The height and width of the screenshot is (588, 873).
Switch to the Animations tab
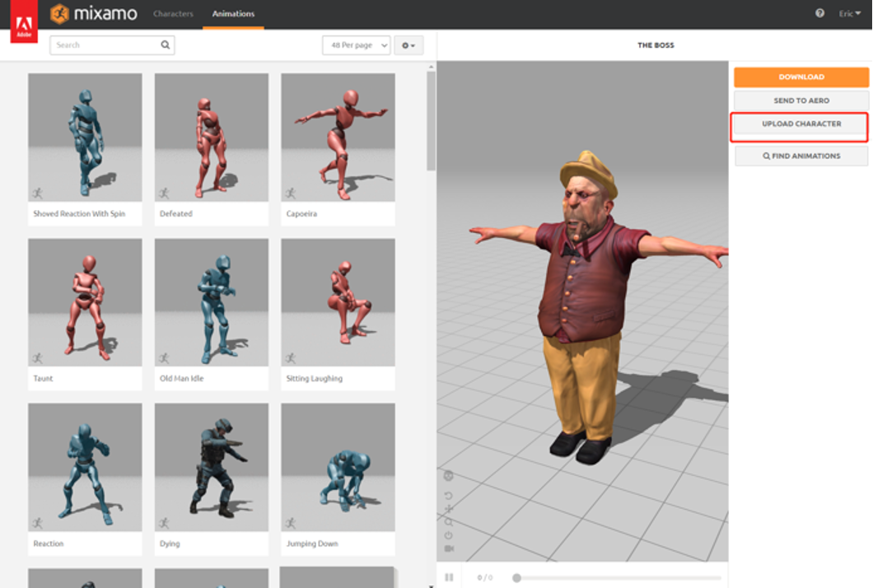233,13
